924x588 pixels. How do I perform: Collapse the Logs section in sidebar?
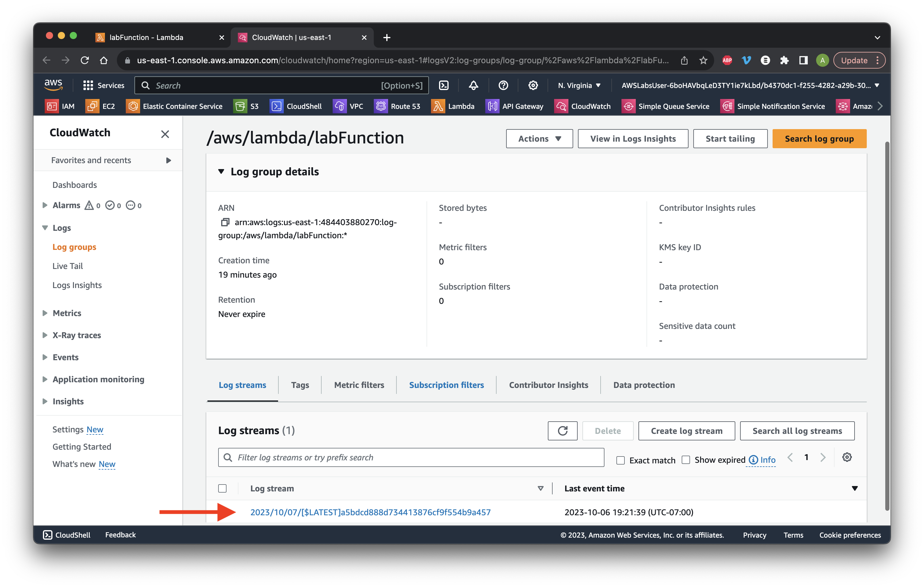pos(44,228)
